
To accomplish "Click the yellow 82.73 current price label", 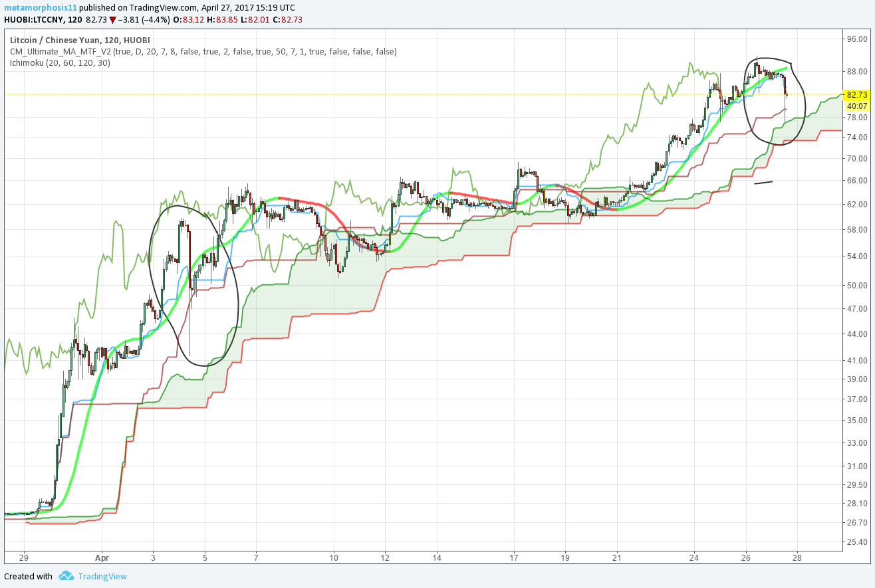I will (858, 95).
